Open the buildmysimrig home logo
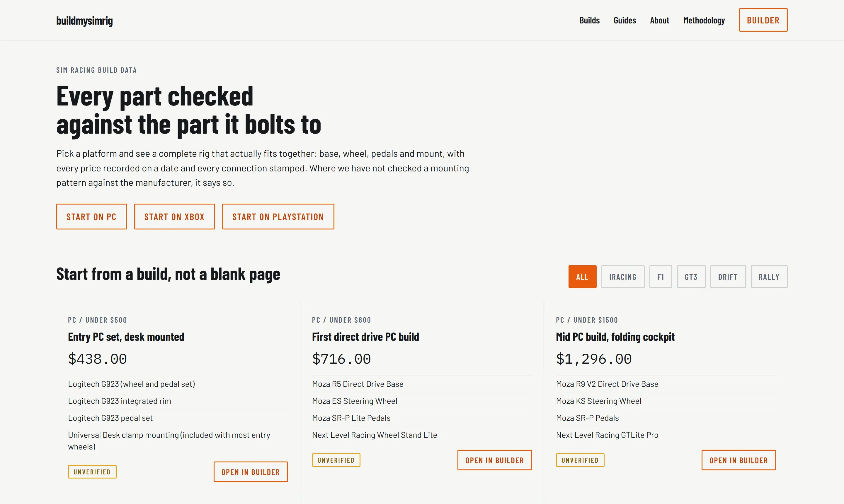 (84, 21)
